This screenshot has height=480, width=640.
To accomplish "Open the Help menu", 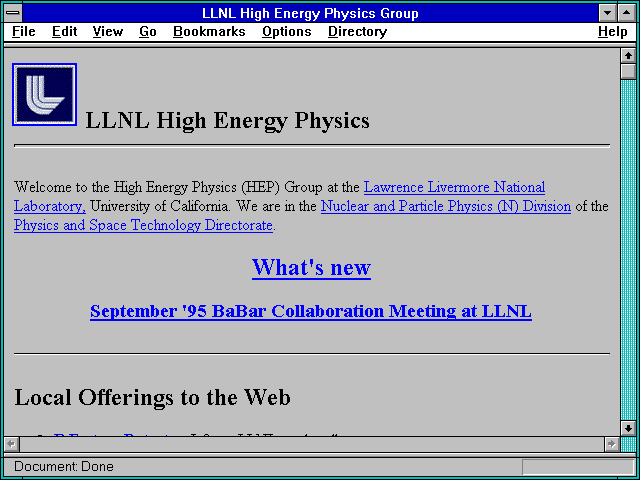I will [613, 32].
